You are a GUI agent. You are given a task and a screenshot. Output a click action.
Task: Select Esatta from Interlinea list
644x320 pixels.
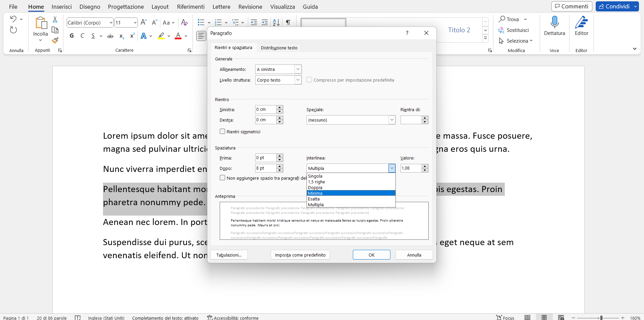[314, 199]
